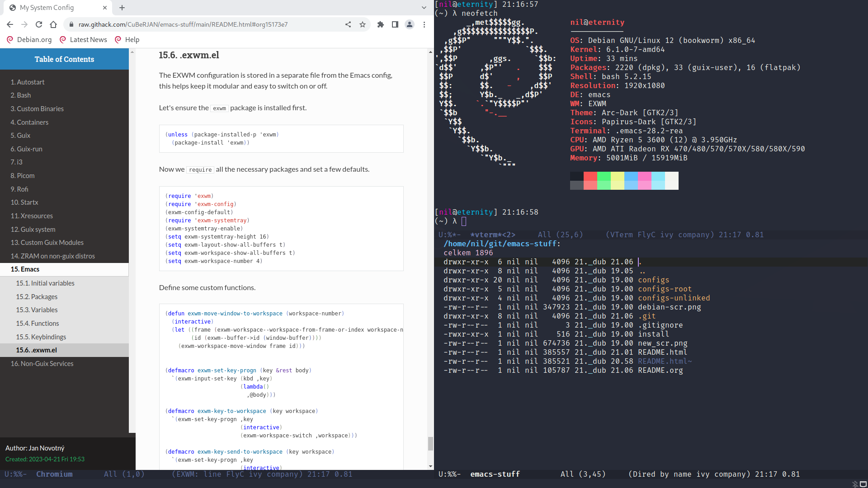Click the browser profile/account icon
This screenshot has width=868, height=488.
point(410,24)
